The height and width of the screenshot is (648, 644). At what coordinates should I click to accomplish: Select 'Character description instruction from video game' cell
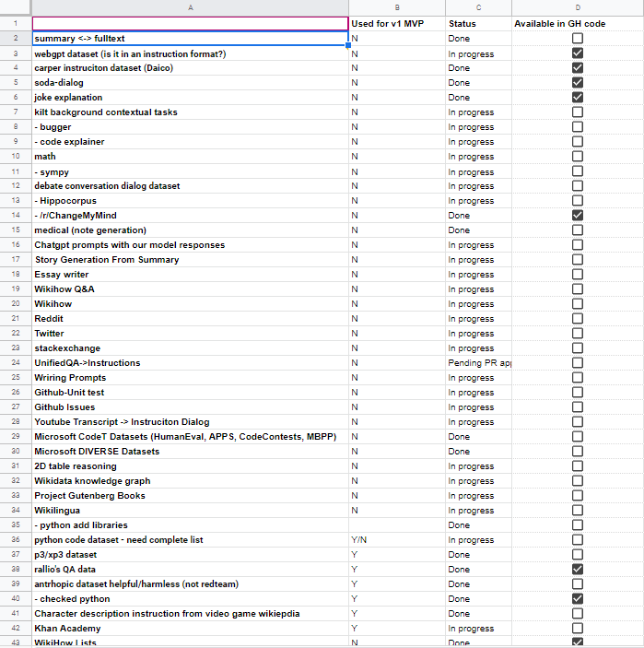tap(190, 613)
